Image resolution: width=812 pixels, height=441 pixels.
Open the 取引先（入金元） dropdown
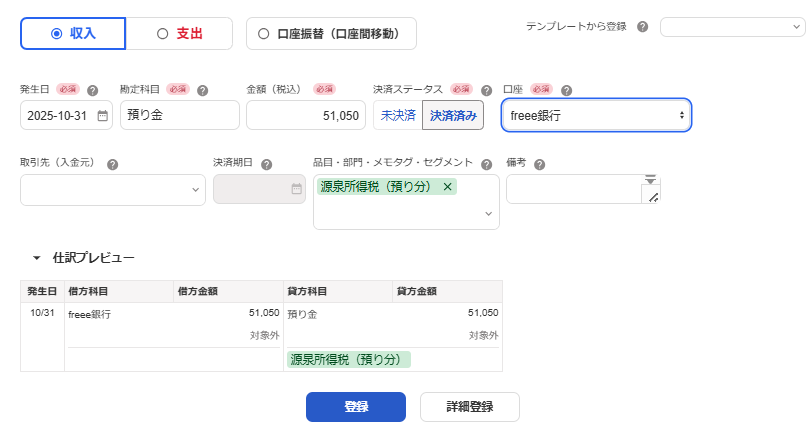pos(113,190)
